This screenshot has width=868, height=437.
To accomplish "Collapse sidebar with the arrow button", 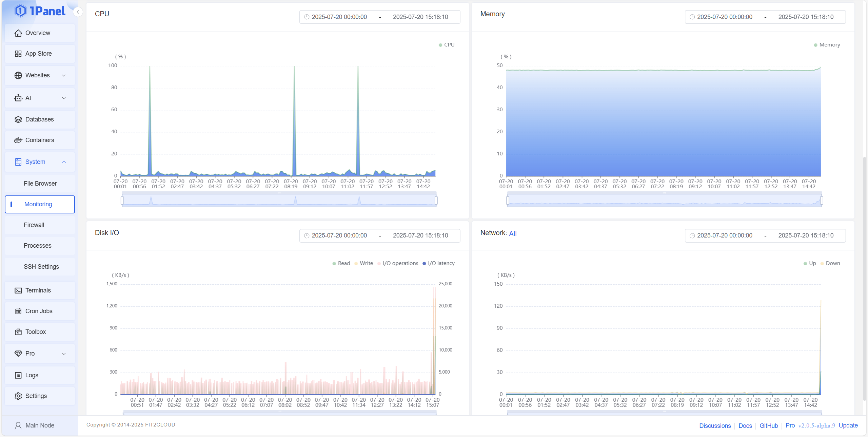I will coord(78,12).
